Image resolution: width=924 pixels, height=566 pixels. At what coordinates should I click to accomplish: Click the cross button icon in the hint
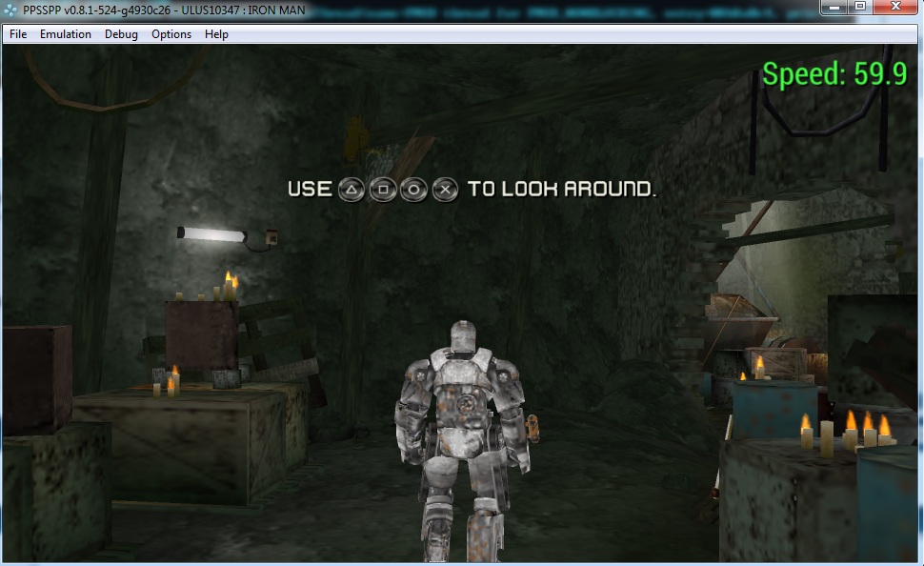coord(445,190)
